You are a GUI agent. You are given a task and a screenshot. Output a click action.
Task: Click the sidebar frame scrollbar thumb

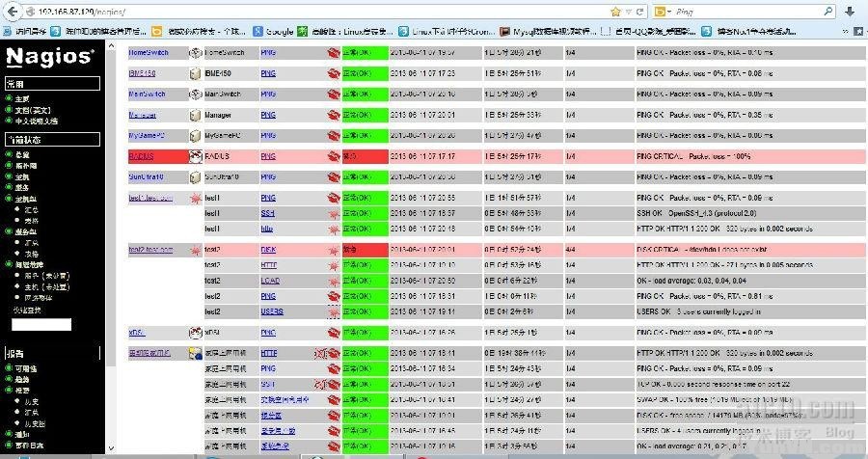pos(111,208)
